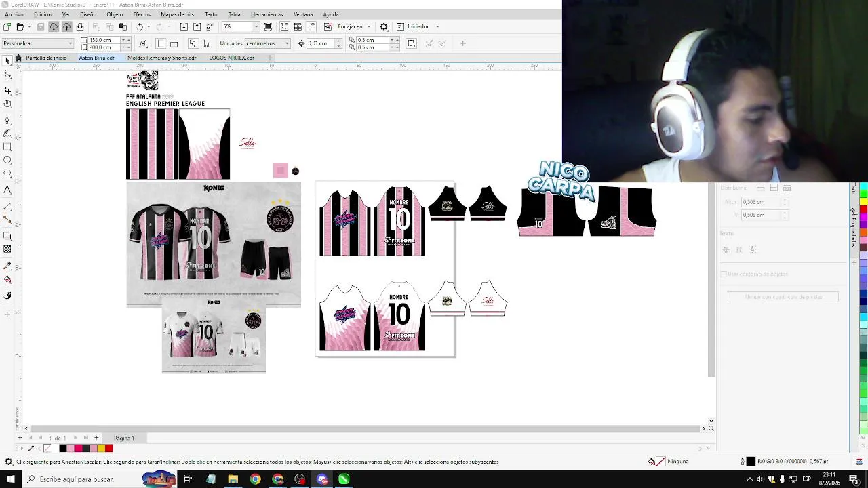Select the Interactive Fill tool
The image size is (868, 488).
[7, 279]
